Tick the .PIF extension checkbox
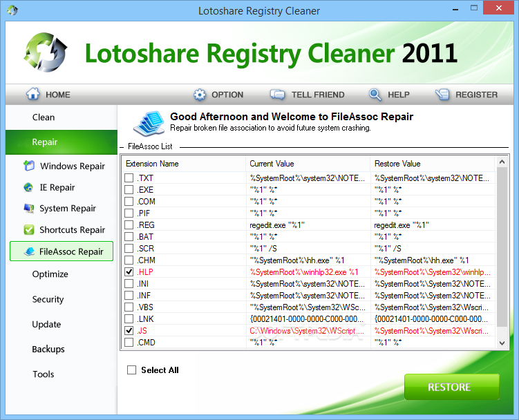Image resolution: width=519 pixels, height=420 pixels. (x=129, y=213)
